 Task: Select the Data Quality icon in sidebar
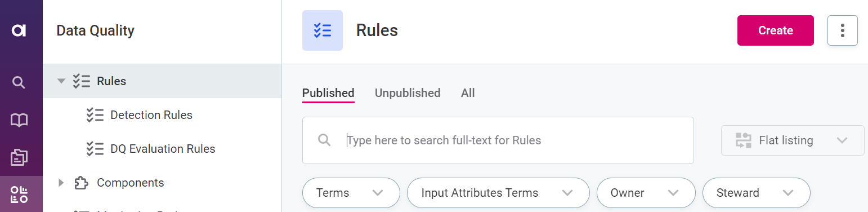(x=19, y=195)
